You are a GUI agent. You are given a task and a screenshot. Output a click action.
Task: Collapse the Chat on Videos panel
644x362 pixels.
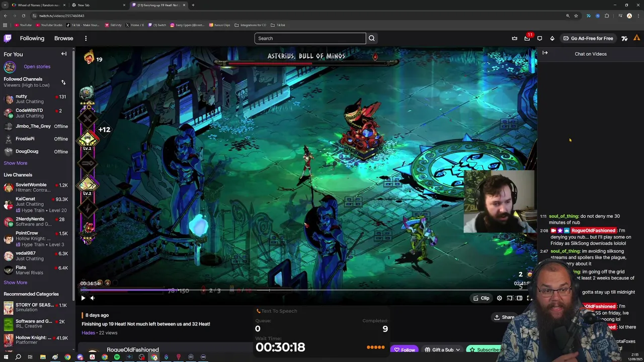pyautogui.click(x=545, y=53)
